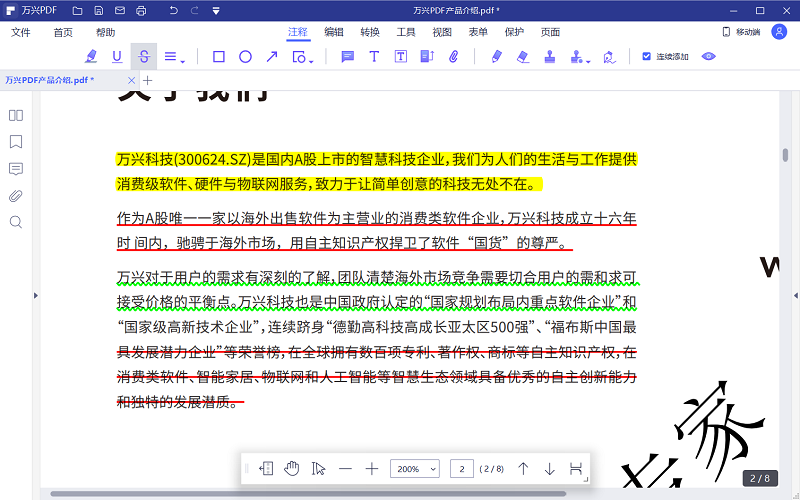Image resolution: width=800 pixels, height=500 pixels.
Task: Choose the text selection cursor tool
Action: [318, 468]
